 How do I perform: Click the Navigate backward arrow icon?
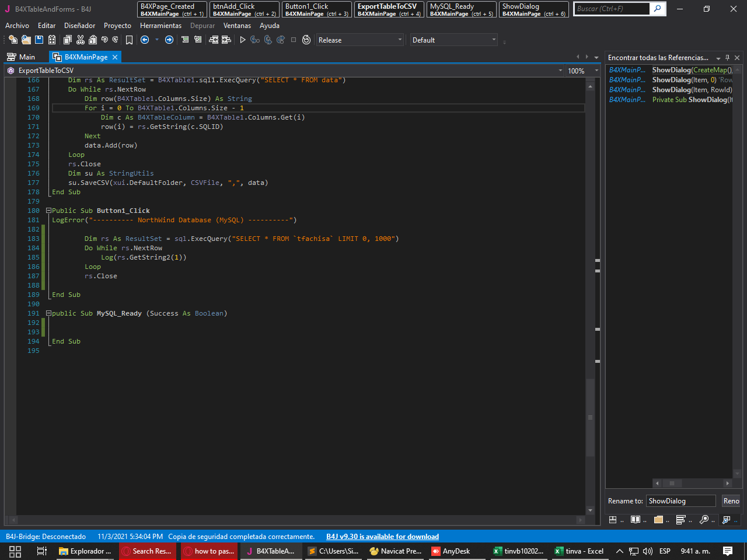click(x=145, y=40)
